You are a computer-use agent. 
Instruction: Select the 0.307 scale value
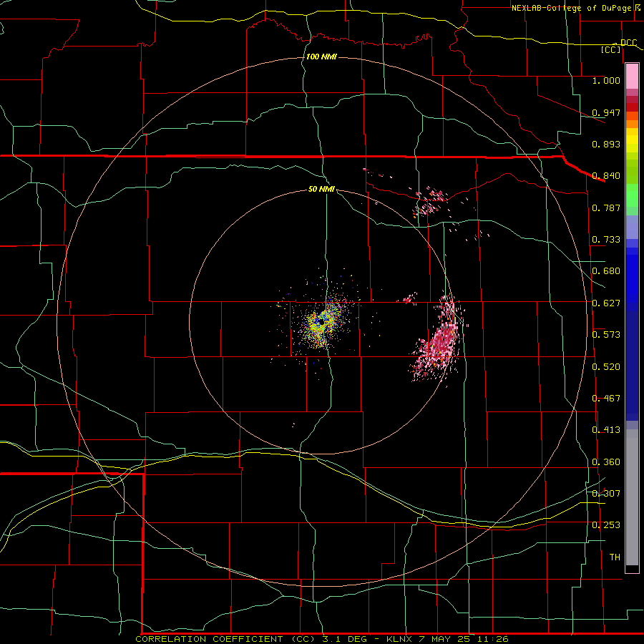(606, 493)
